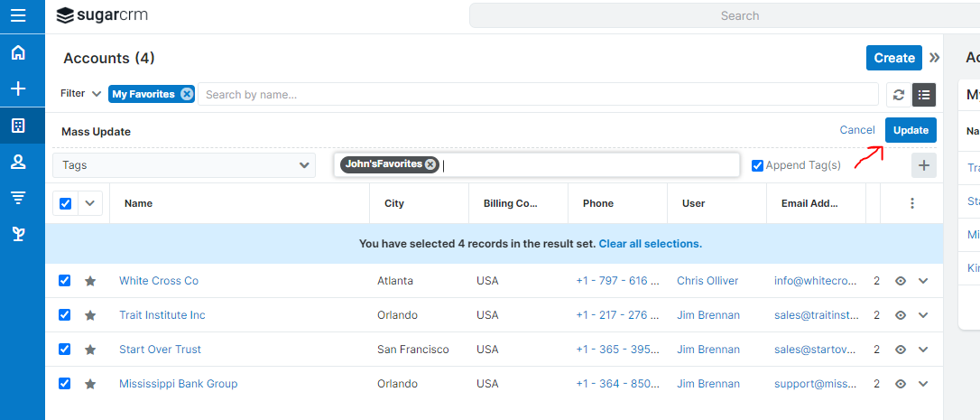Sort by the Name column header
Screen dimensions: 980x420
coord(138,203)
